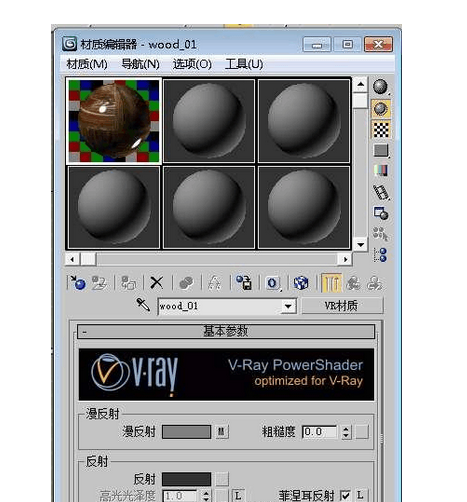Click the Video Color Check icon
Image resolution: width=467 pixels, height=502 pixels.
[381, 171]
